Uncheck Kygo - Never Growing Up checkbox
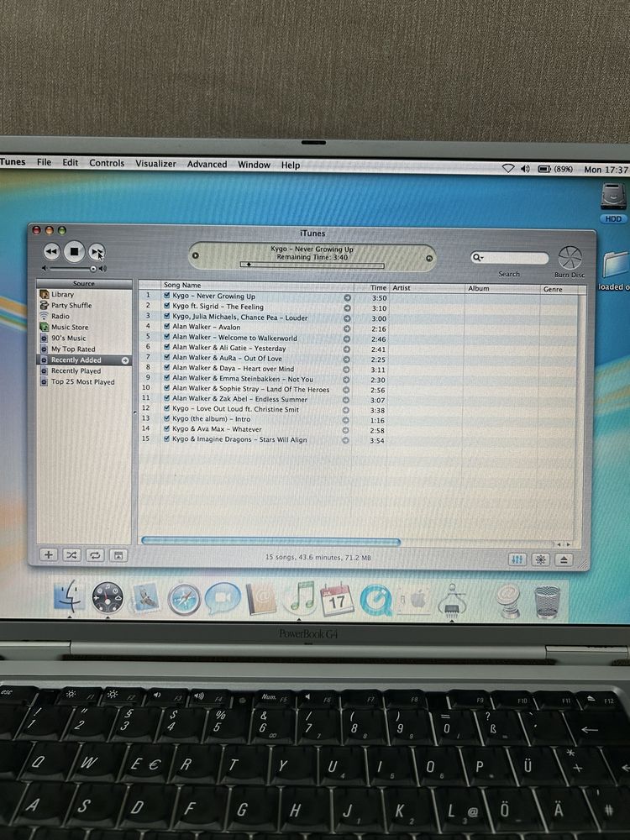This screenshot has width=630, height=840. [167, 295]
